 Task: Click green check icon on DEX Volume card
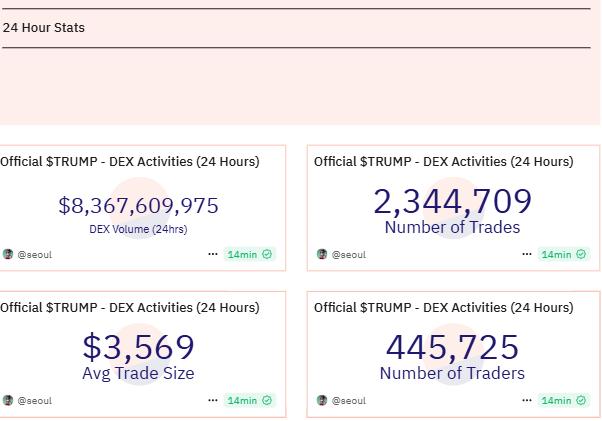click(267, 255)
